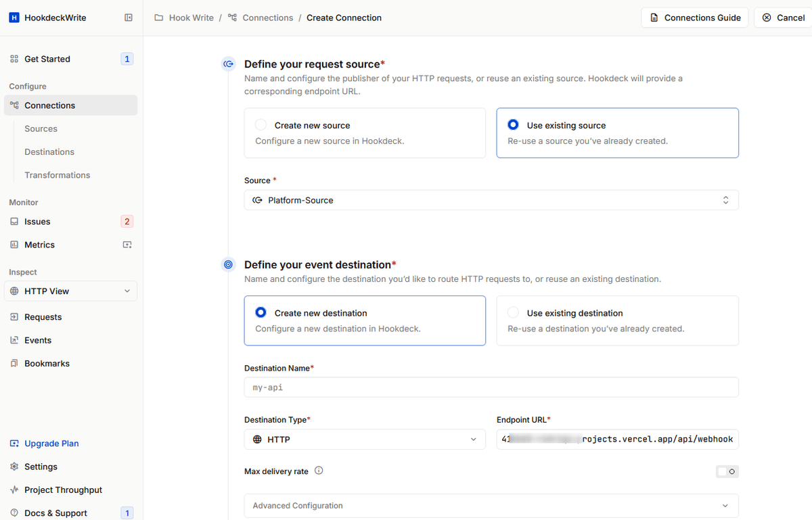This screenshot has height=520, width=812.
Task: Open the Connections Guide
Action: coord(694,17)
